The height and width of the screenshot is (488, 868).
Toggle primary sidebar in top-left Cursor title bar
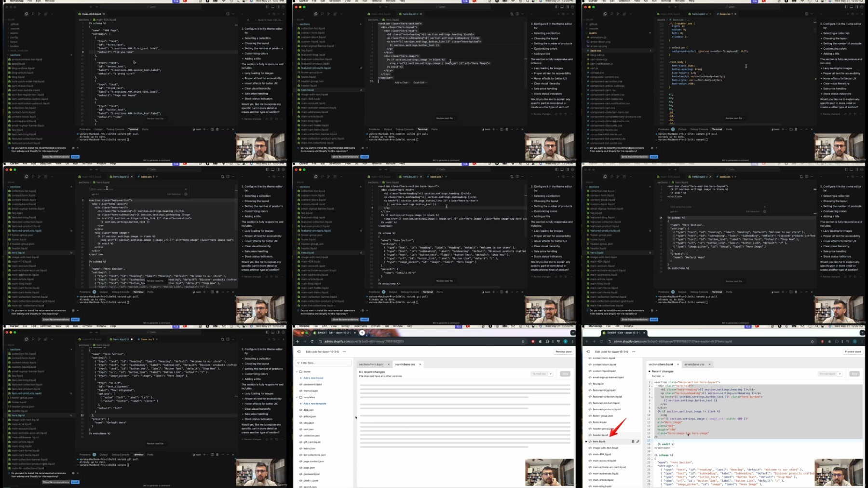click(x=267, y=7)
